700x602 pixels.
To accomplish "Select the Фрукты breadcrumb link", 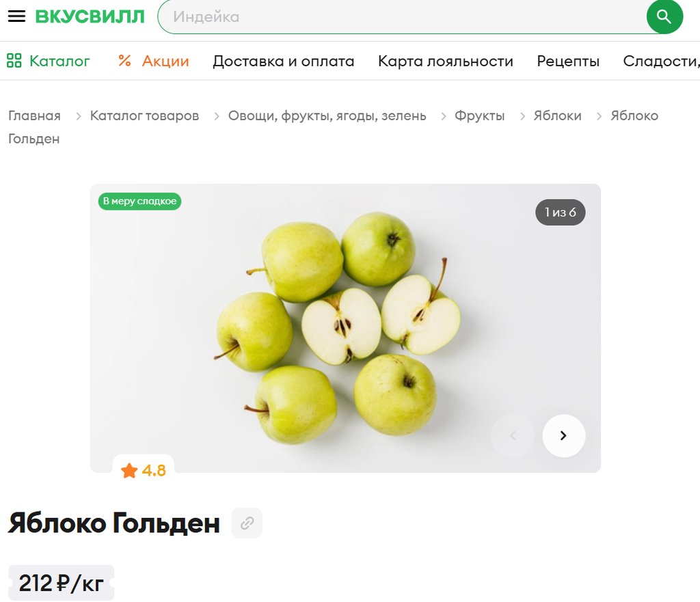I will tap(479, 116).
